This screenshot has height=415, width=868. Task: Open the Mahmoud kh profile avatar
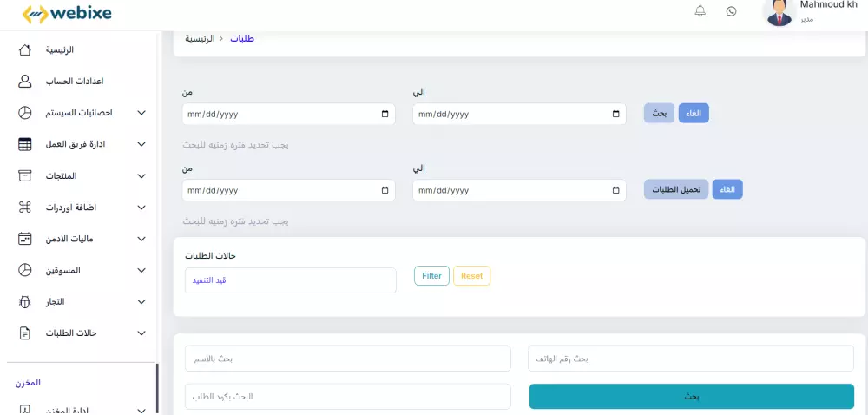779,12
